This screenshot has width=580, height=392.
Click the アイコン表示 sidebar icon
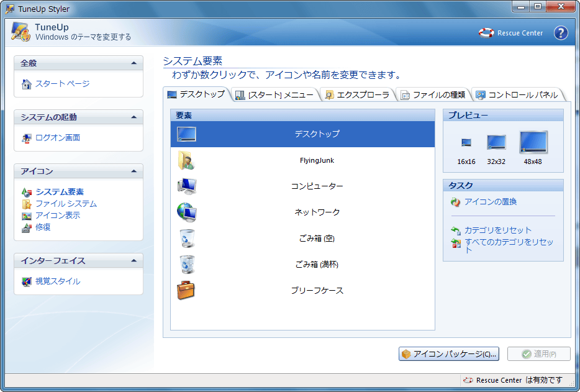coord(26,216)
